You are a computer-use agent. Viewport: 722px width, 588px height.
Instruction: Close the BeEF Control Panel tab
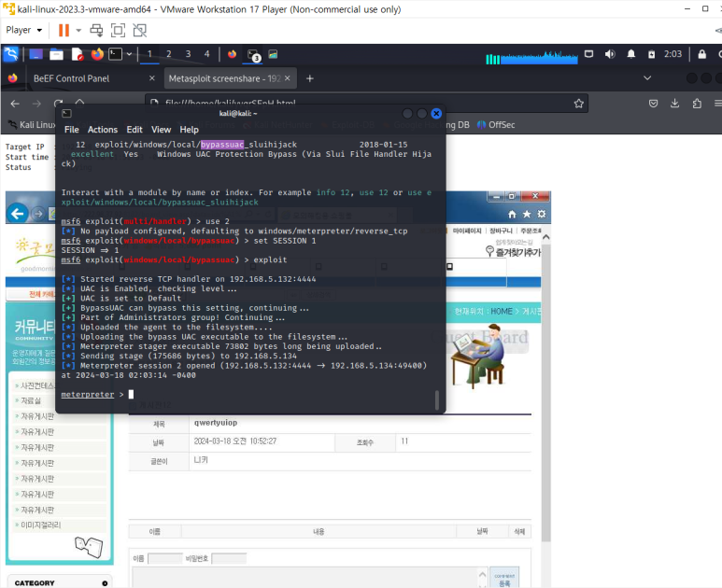[152, 78]
